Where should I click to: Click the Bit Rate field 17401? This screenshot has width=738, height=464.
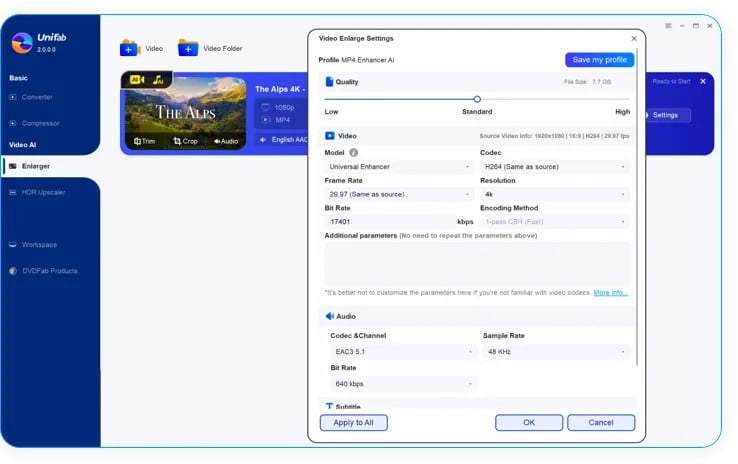(390, 222)
